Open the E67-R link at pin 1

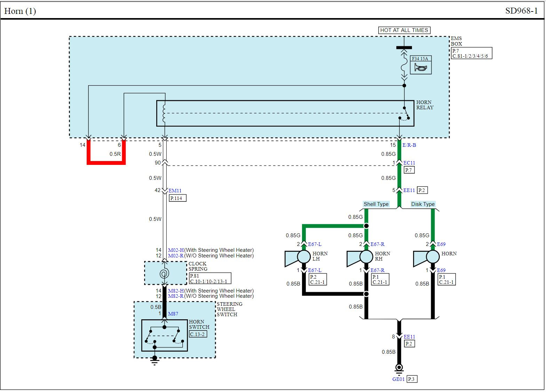pos(378,270)
